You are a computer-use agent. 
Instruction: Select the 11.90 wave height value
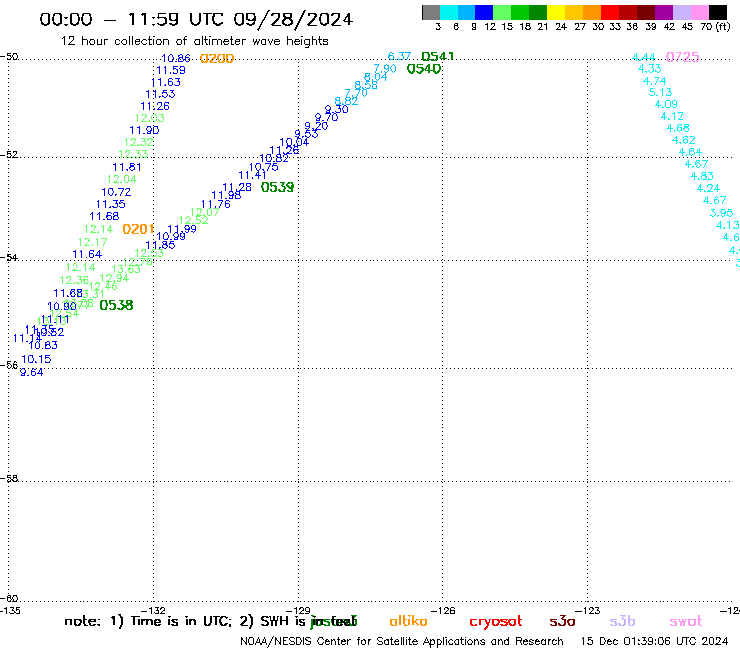click(x=144, y=130)
